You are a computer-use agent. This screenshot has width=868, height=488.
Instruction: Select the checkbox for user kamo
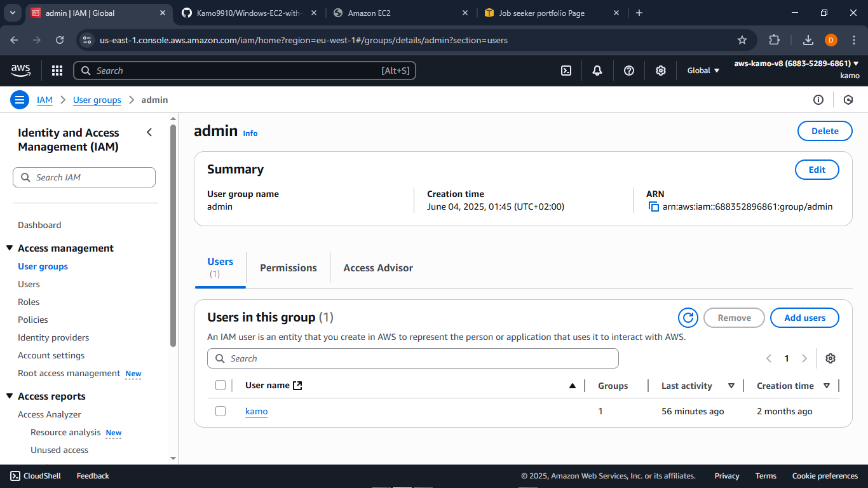tap(220, 411)
